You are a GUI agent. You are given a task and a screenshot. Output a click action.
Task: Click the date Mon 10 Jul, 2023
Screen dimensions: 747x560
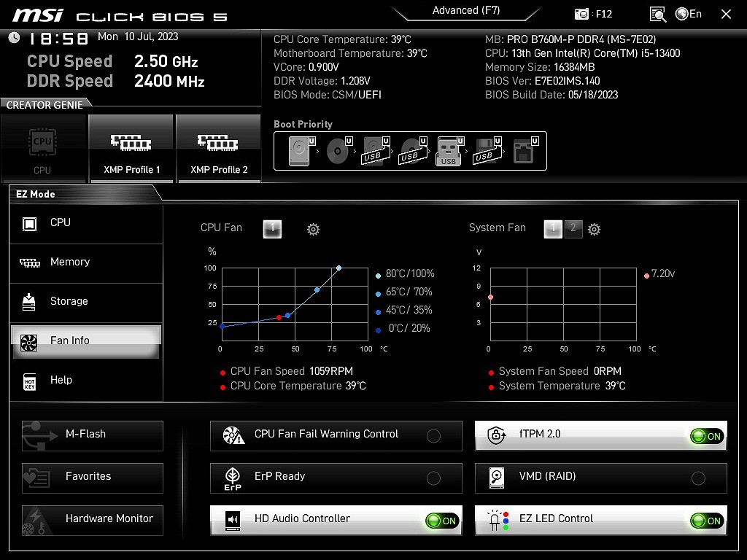coord(138,36)
